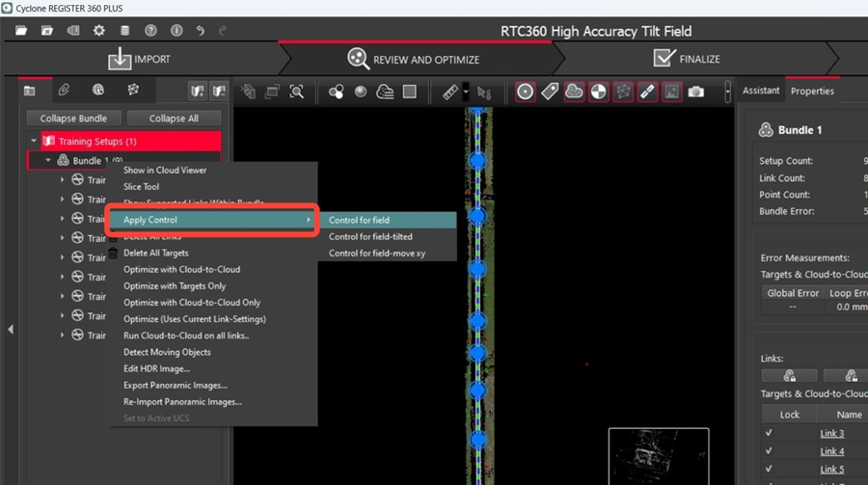Click the lock links button under Links
This screenshot has height=485, width=868.
[x=789, y=376]
